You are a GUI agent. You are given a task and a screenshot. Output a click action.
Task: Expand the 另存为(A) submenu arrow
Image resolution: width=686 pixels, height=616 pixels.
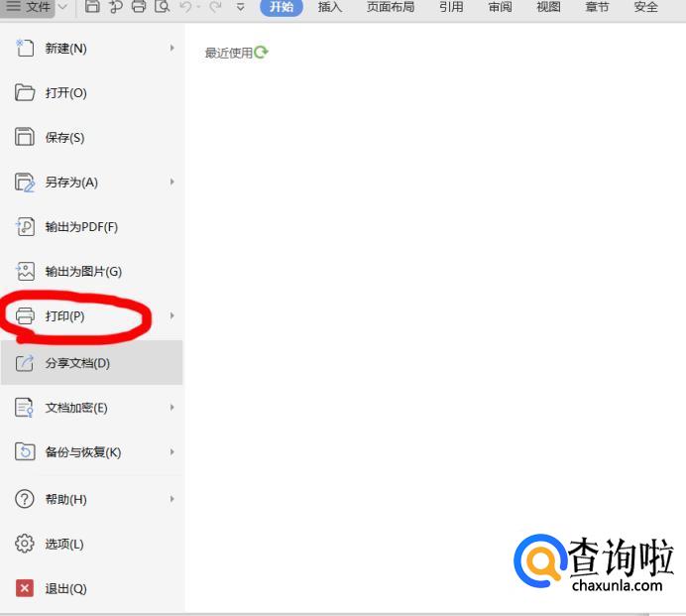pos(171,182)
